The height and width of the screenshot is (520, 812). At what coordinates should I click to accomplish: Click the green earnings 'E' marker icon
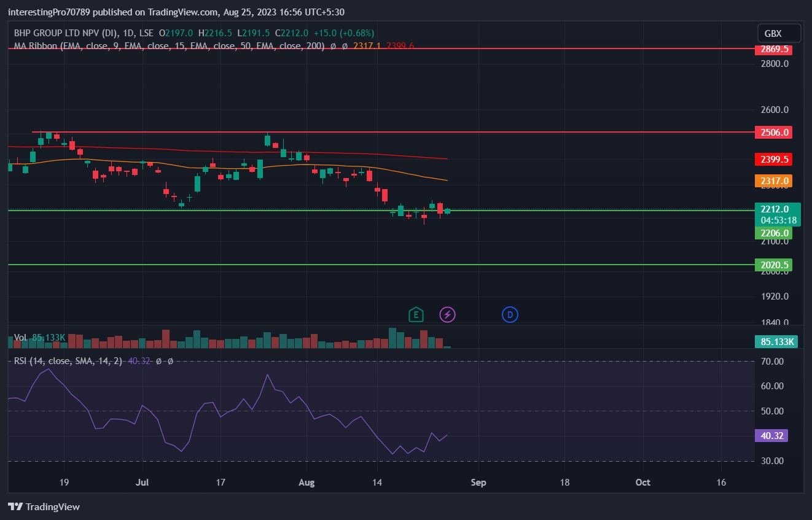point(416,315)
